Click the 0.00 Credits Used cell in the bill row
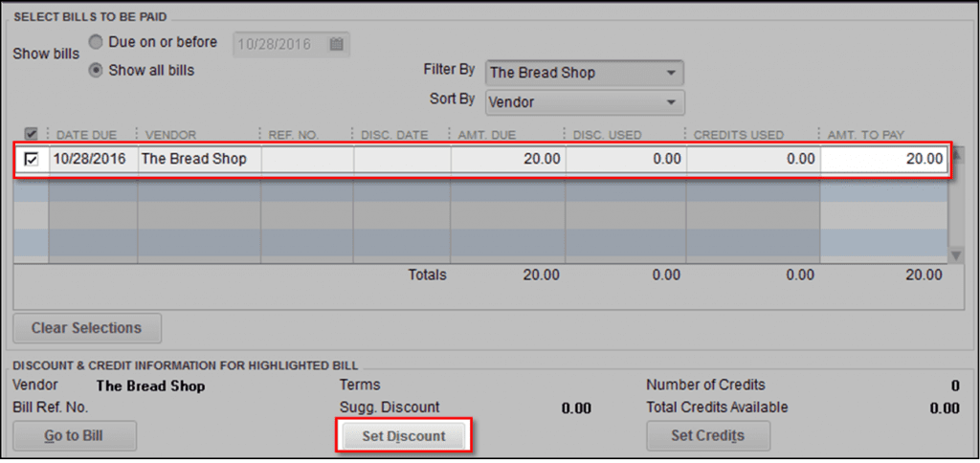This screenshot has width=980, height=463. pyautogui.click(x=753, y=160)
